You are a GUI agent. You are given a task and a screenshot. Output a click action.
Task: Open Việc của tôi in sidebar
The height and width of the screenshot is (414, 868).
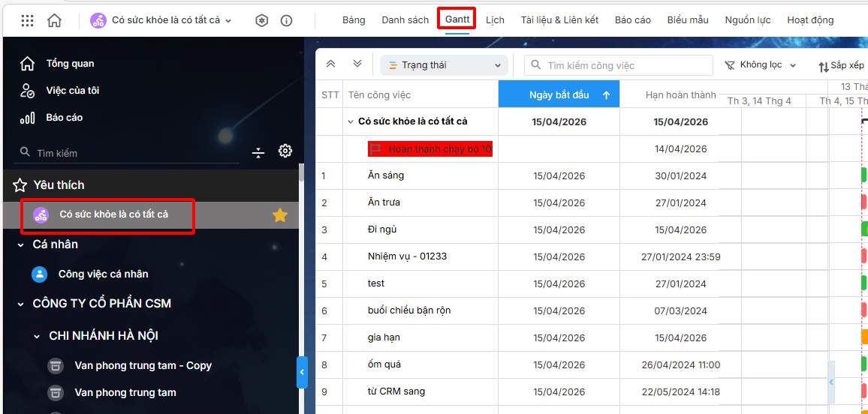(72, 91)
